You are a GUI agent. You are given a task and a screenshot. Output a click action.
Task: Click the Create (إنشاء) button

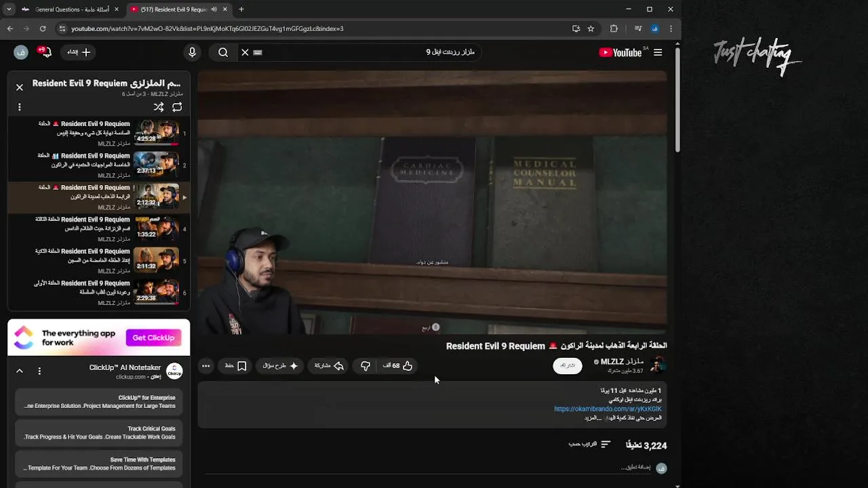tap(78, 52)
